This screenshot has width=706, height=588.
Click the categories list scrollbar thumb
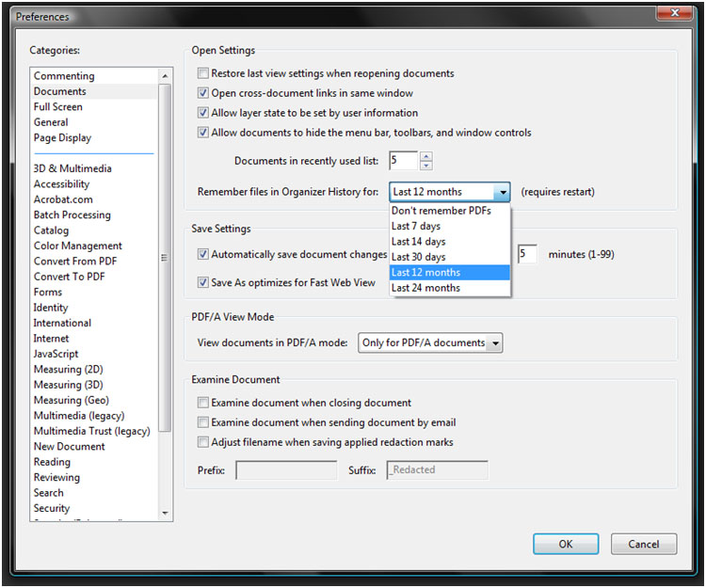point(165,258)
